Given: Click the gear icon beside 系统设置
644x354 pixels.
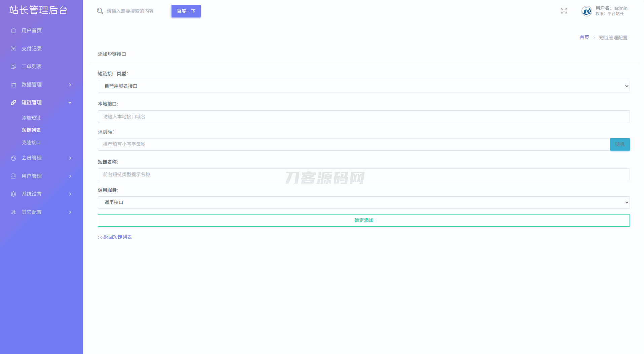Looking at the screenshot, I should pos(13,194).
